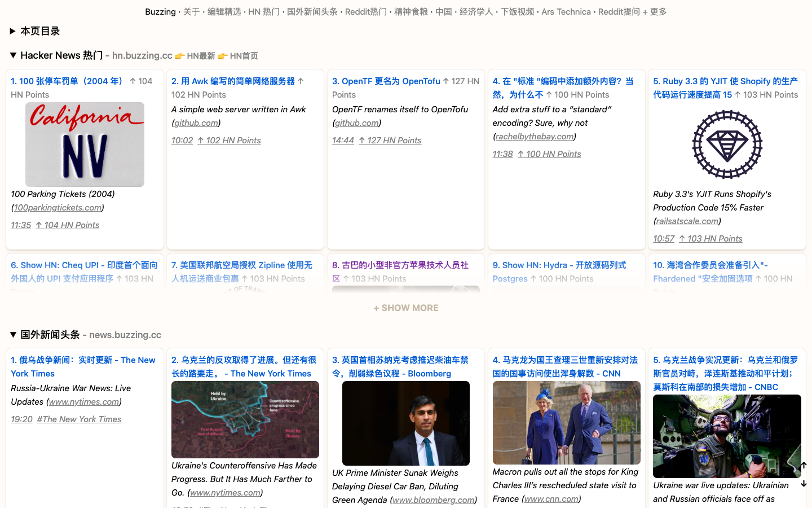Open github.com link under OpenTofu article
812x508 pixels.
pos(357,122)
